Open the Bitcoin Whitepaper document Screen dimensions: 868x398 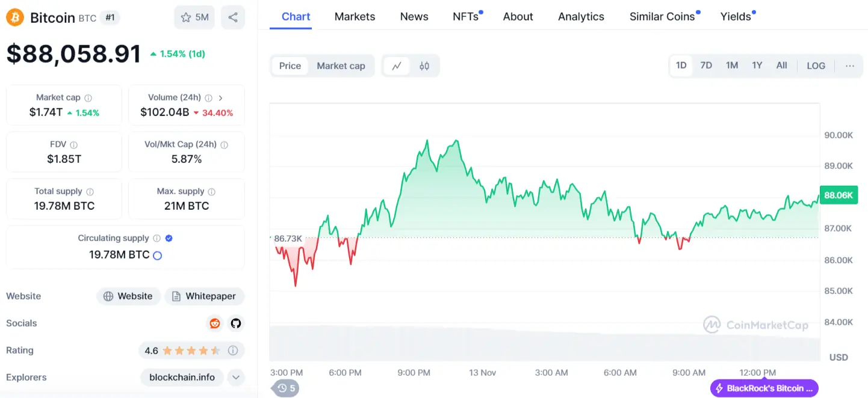tap(205, 296)
